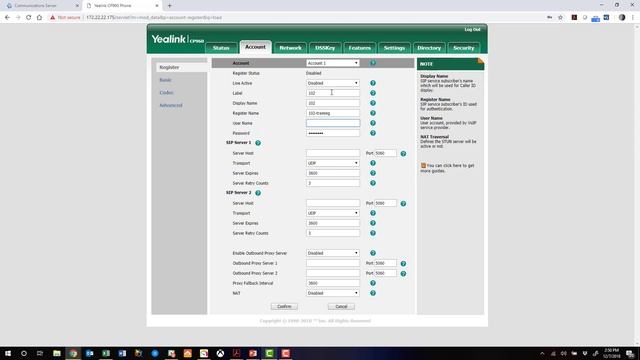Viewport: 640px width, 360px height.
Task: Show help for SIP Server 1 port
Action: click(403, 153)
